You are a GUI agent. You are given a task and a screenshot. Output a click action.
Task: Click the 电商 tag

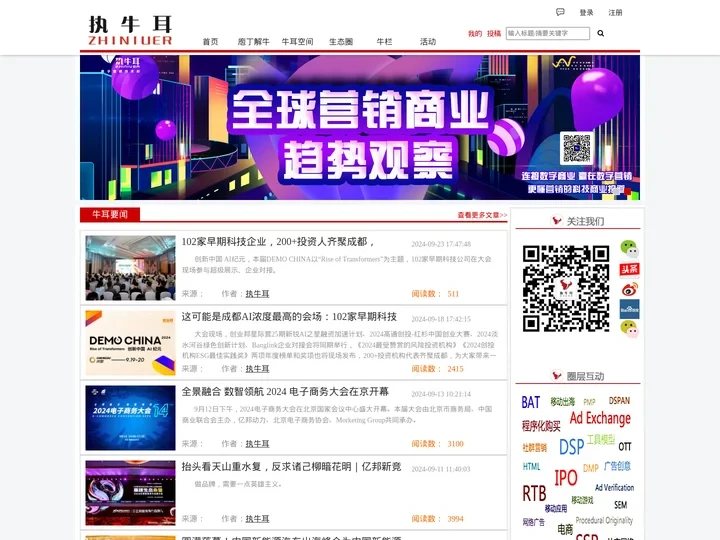click(x=565, y=529)
